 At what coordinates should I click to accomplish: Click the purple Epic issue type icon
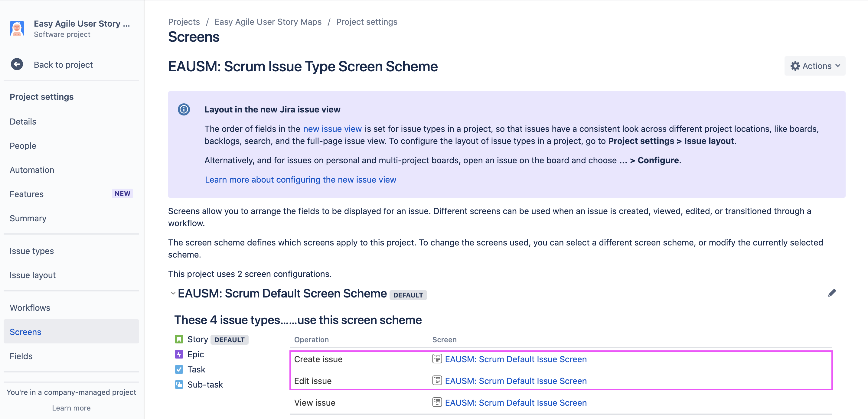pyautogui.click(x=179, y=354)
